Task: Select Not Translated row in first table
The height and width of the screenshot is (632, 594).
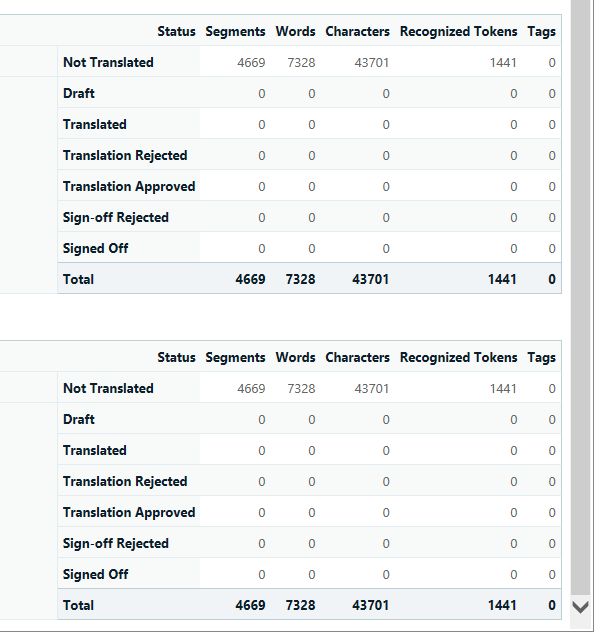Action: pyautogui.click(x=309, y=62)
